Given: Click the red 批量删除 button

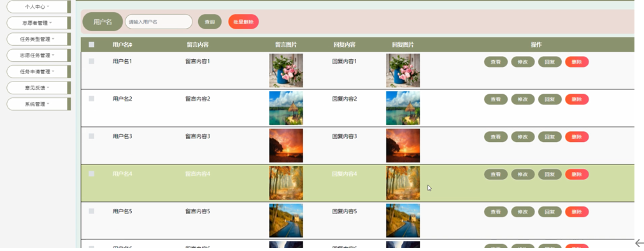Looking at the screenshot, I should 243,22.
